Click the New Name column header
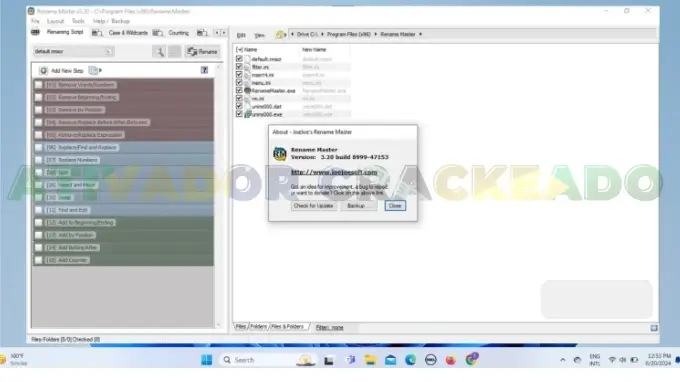Image resolution: width=680 pixels, height=382 pixels. click(x=314, y=50)
